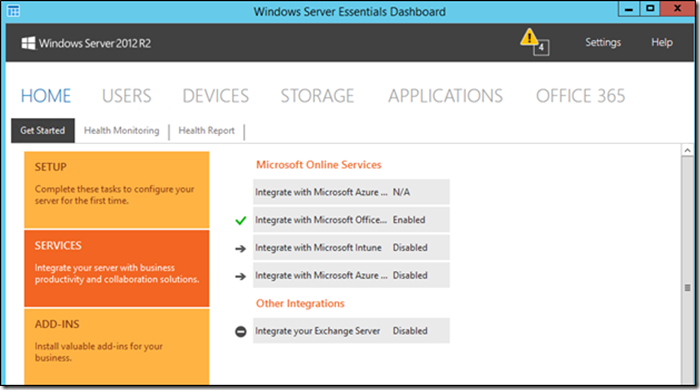
Task: Select Integrate your Exchange Server task
Action: point(351,331)
